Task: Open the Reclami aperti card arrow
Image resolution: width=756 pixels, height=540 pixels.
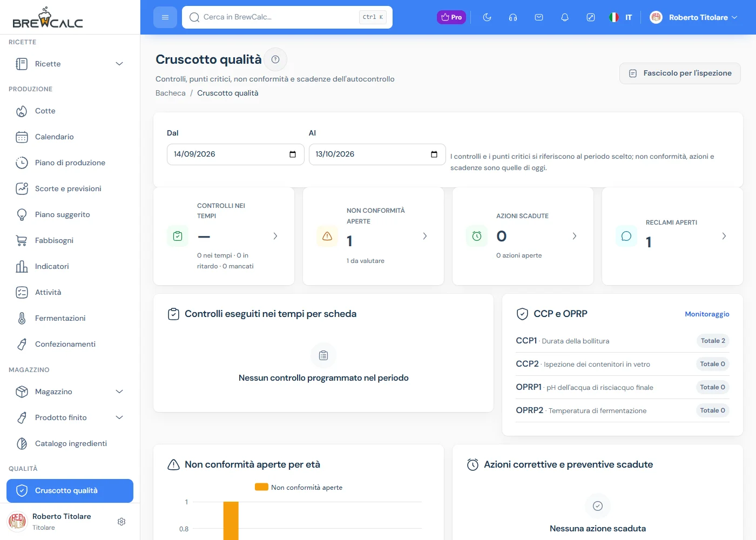Action: [x=724, y=236]
